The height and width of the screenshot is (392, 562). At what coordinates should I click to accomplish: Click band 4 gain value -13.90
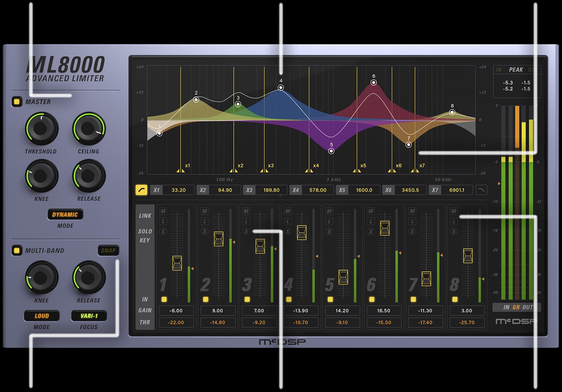pos(301,311)
